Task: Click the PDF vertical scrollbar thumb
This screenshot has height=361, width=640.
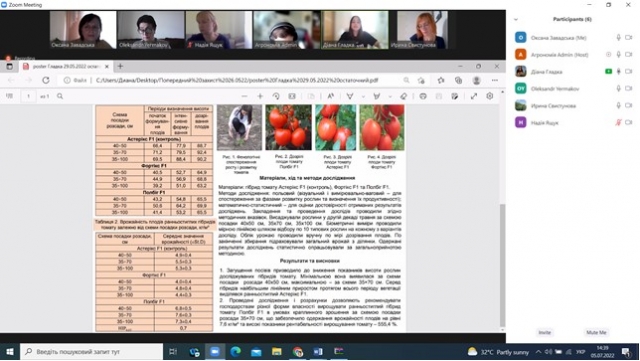Action: pos(502,264)
